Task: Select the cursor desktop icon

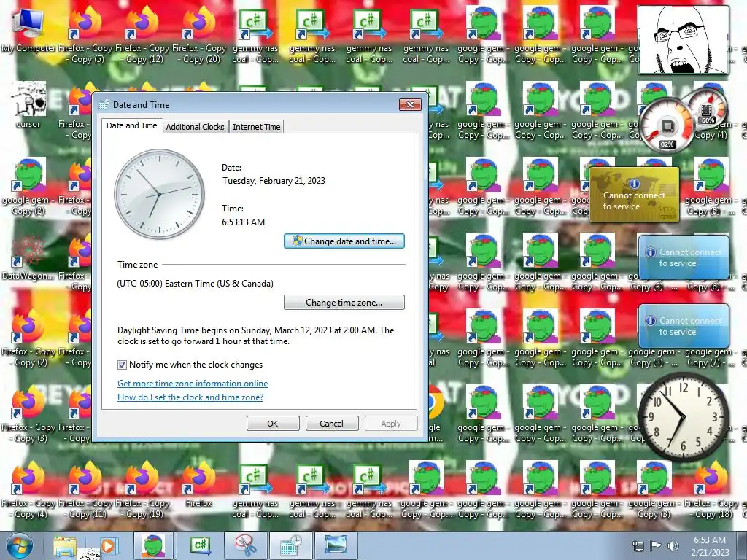Action: [28, 106]
